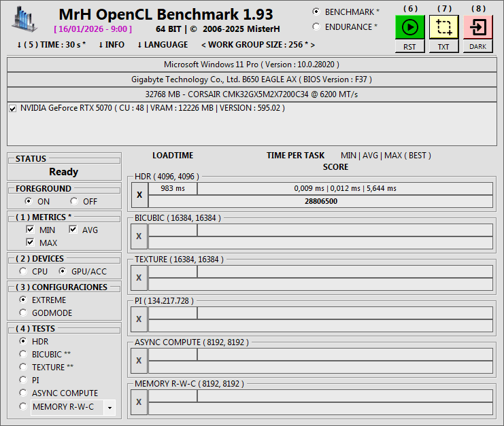504x426 pixels.
Task: Click the X button in ASYNC COMPUTE row
Action: (139, 361)
